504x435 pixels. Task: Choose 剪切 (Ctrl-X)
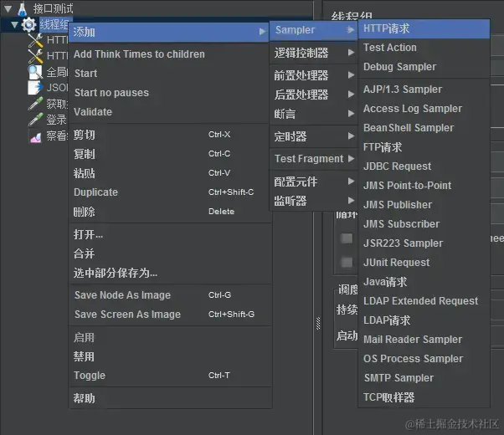pyautogui.click(x=169, y=135)
